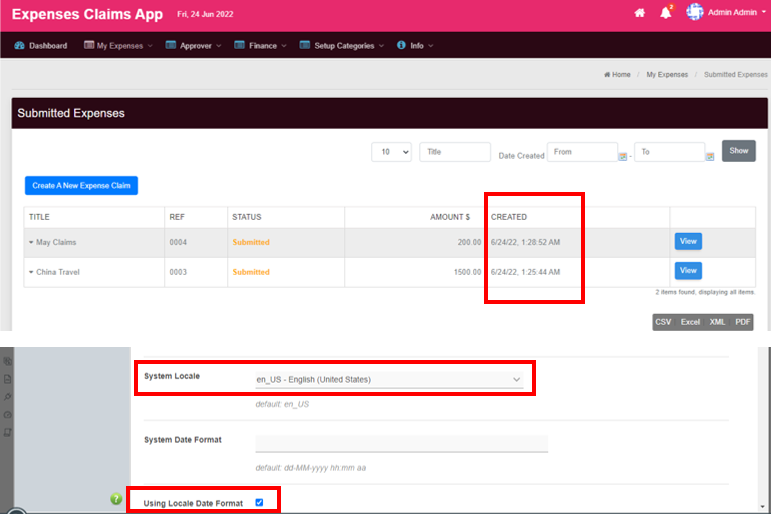This screenshot has width=771, height=514.
Task: Open the To date calendar picker icon
Action: [x=710, y=156]
